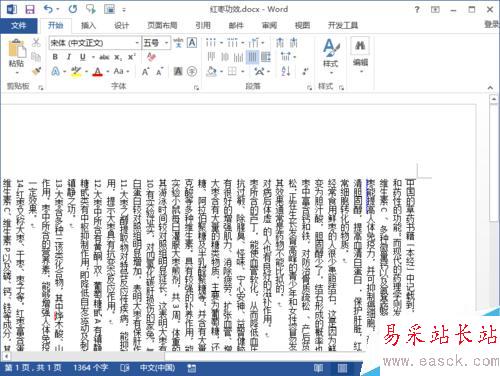This screenshot has height=376, width=500.
Task: Switch to the 页面布局 Page Layout tab
Action: (162, 25)
